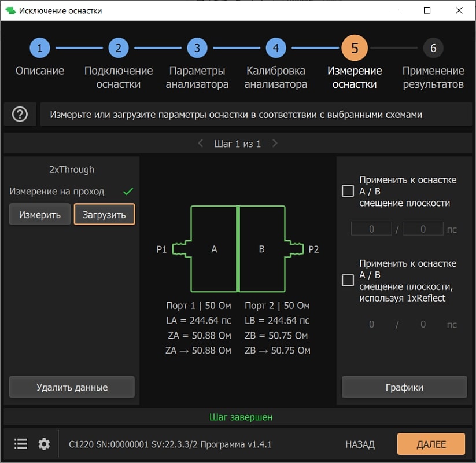Open settings gear icon
This screenshot has width=476, height=463.
pos(44,444)
